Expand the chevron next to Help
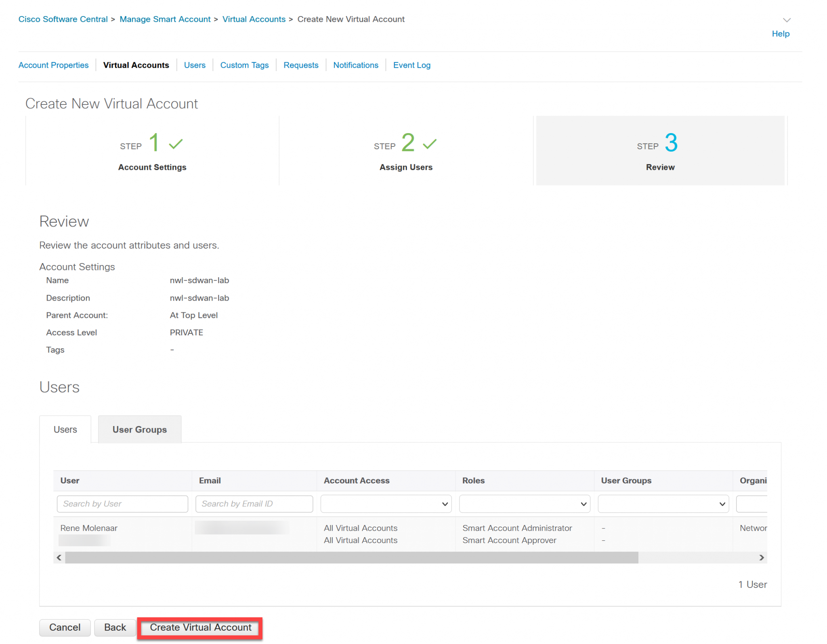The width and height of the screenshot is (827, 644). click(786, 19)
